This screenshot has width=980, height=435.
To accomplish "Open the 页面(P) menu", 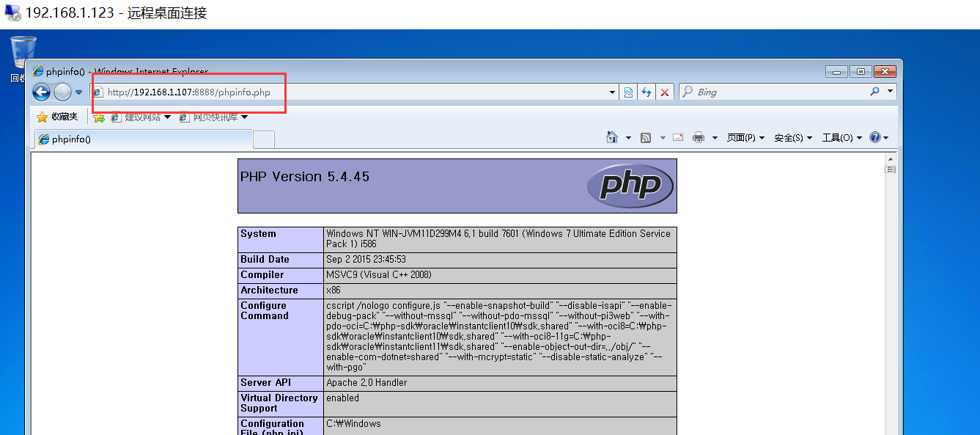I will 745,137.
